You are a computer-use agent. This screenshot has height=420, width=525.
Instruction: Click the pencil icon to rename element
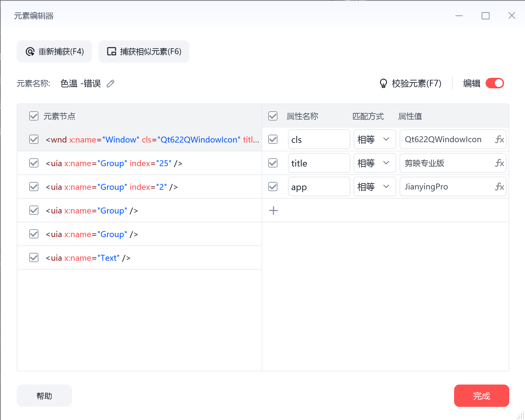(x=111, y=84)
